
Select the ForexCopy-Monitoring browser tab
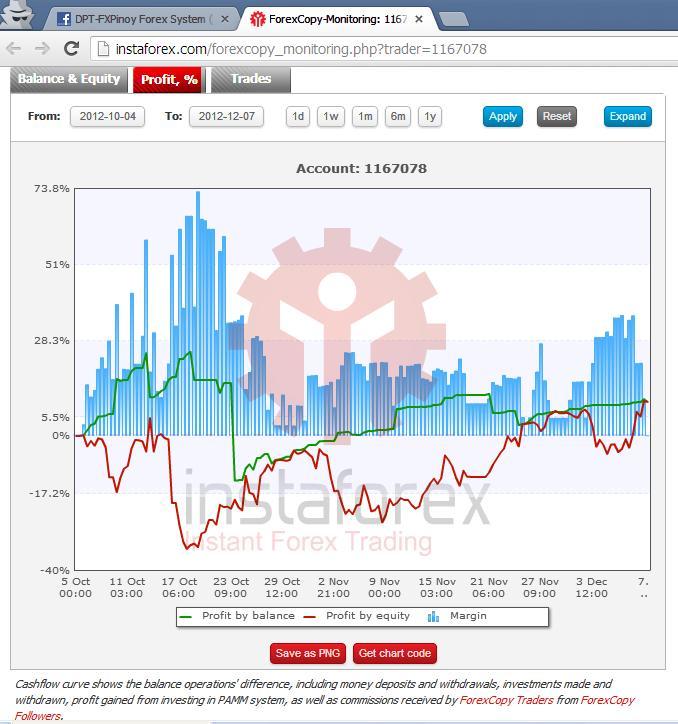coord(337,19)
